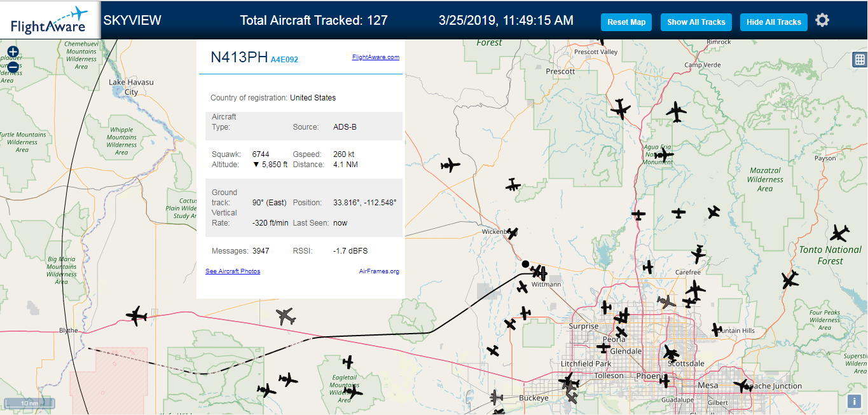
Task: Click the Prescott map label
Action: point(560,72)
